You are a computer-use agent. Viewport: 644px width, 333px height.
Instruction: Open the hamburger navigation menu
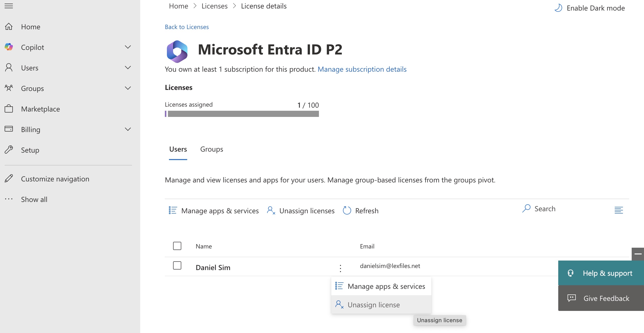(x=9, y=6)
